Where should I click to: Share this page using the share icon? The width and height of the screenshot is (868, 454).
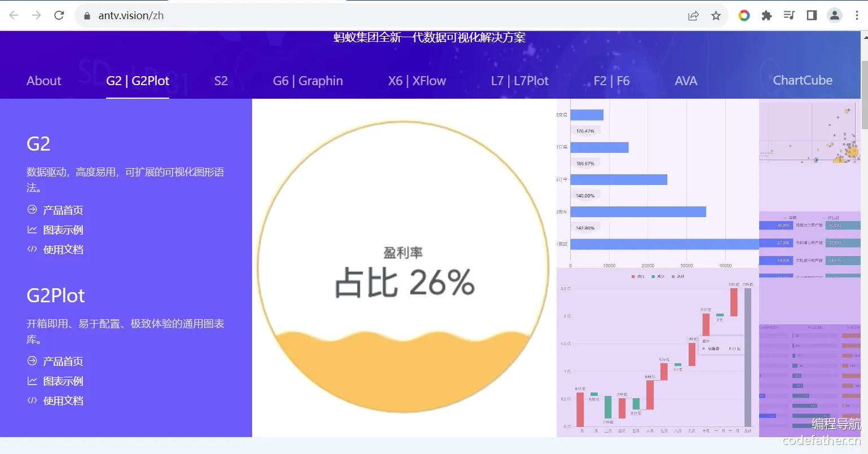pyautogui.click(x=694, y=16)
